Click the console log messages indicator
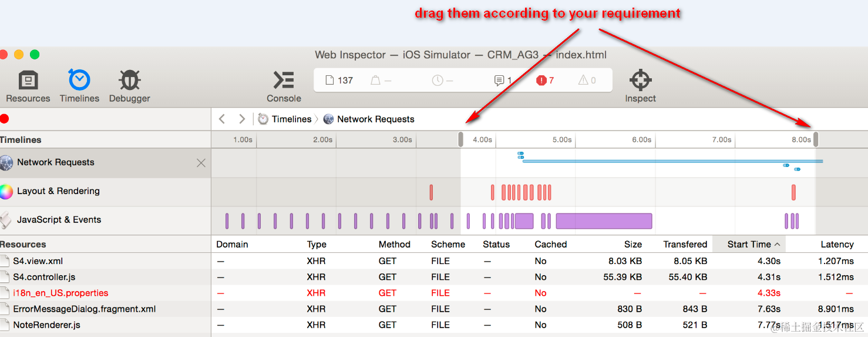This screenshot has height=337, width=868. (503, 81)
